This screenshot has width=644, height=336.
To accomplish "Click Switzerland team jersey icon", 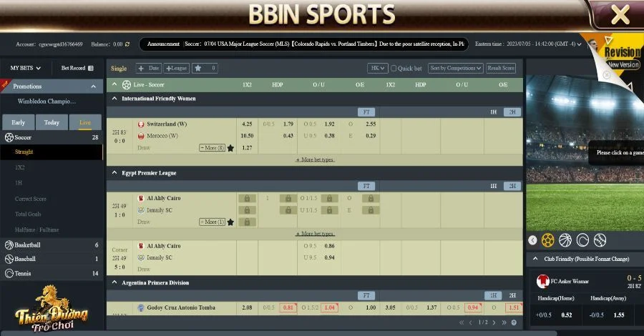I will 141,124.
